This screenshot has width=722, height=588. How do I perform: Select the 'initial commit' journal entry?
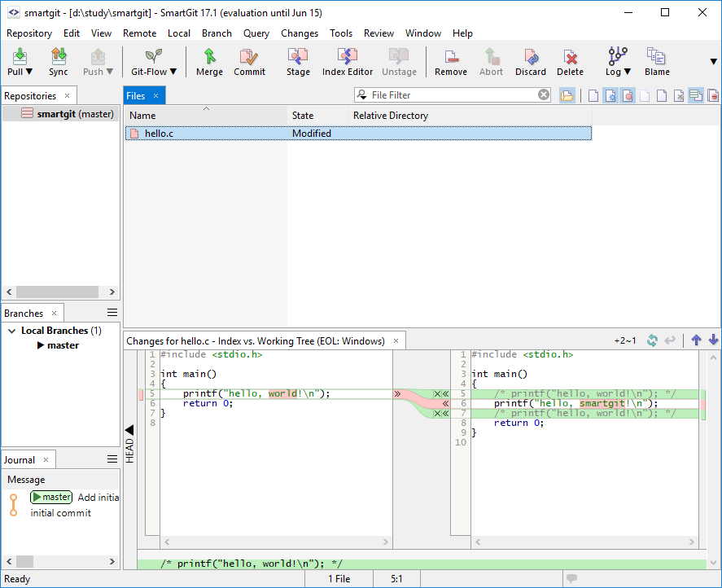click(61, 513)
